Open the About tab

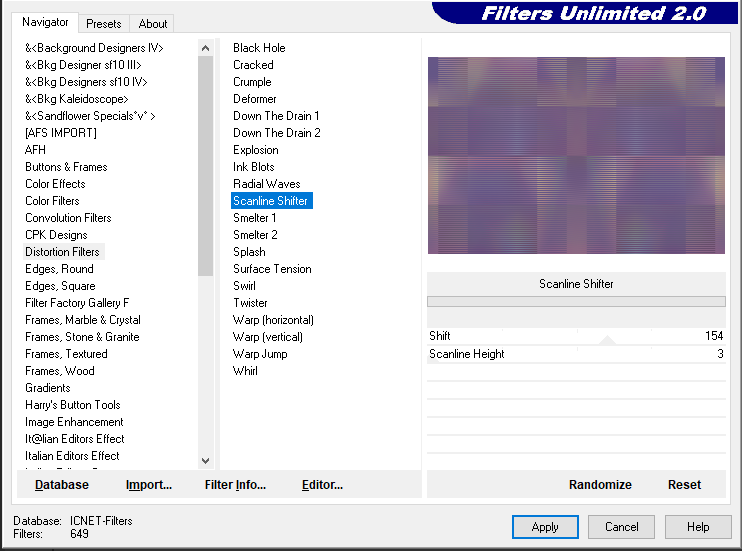coord(152,24)
